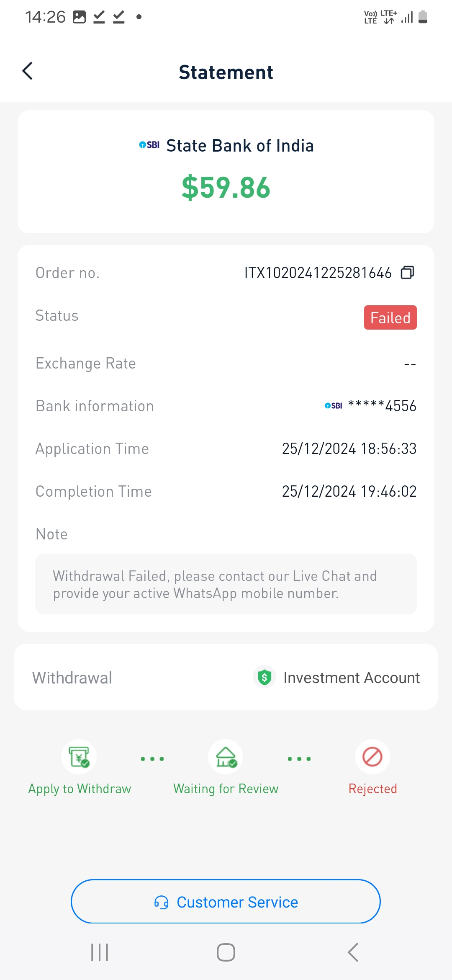Tap the headset icon in Customer Service button
The image size is (452, 980).
pyautogui.click(x=162, y=902)
